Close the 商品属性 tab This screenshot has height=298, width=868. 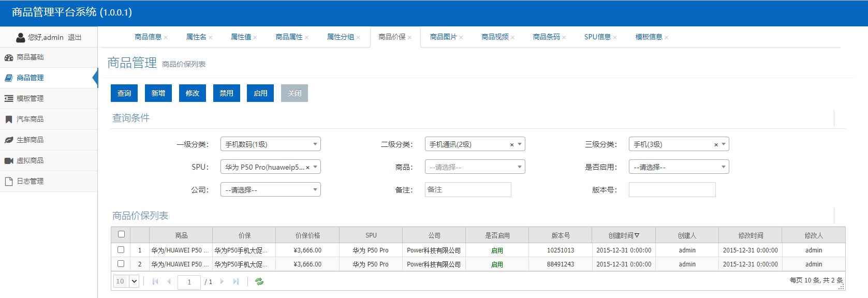[x=306, y=37]
